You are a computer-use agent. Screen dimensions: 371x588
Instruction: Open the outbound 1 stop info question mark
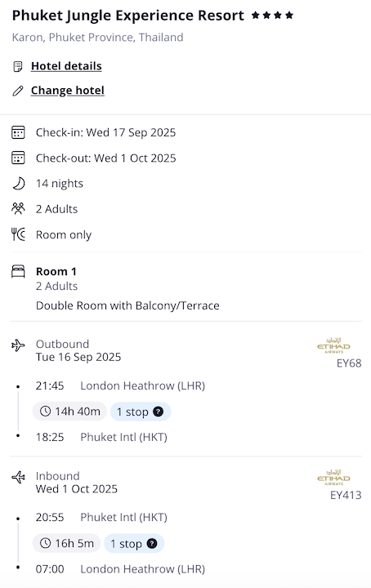(x=159, y=412)
